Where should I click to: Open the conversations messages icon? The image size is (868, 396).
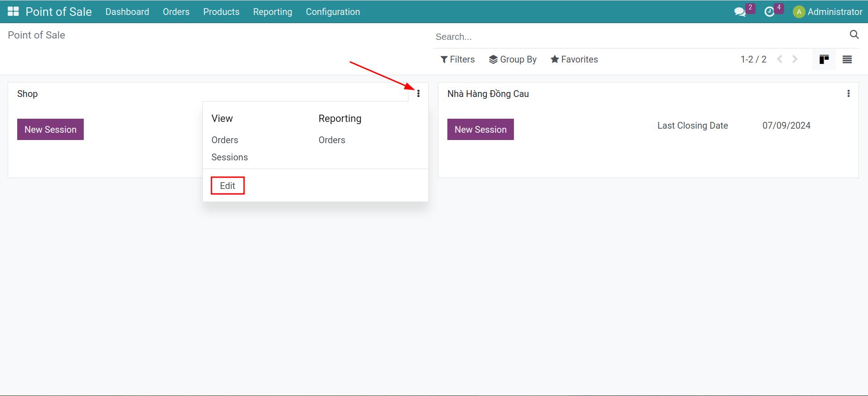740,12
